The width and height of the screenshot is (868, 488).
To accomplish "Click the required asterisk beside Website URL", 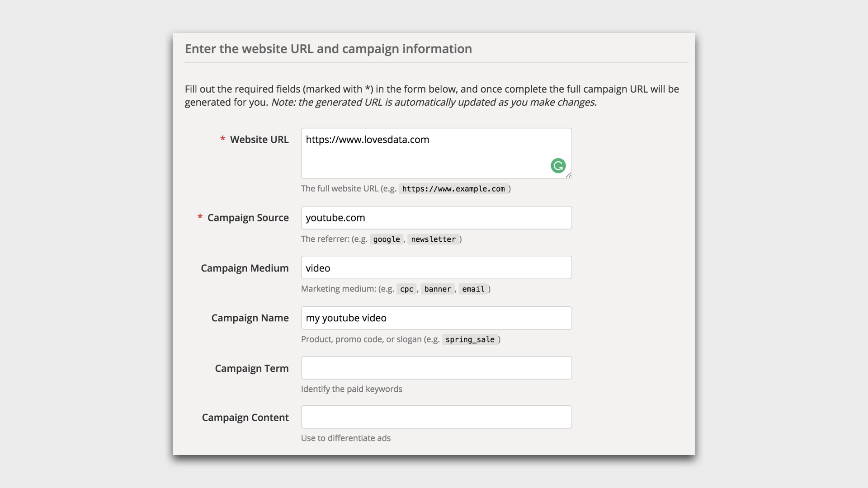I will tap(222, 140).
